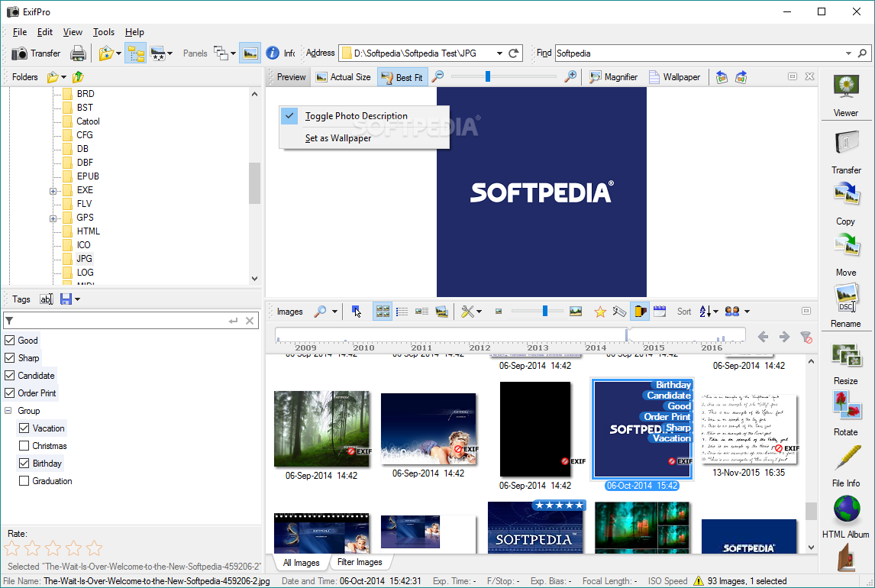Image resolution: width=875 pixels, height=588 pixels.
Task: Open the File Info sidebar tool
Action: 846,466
